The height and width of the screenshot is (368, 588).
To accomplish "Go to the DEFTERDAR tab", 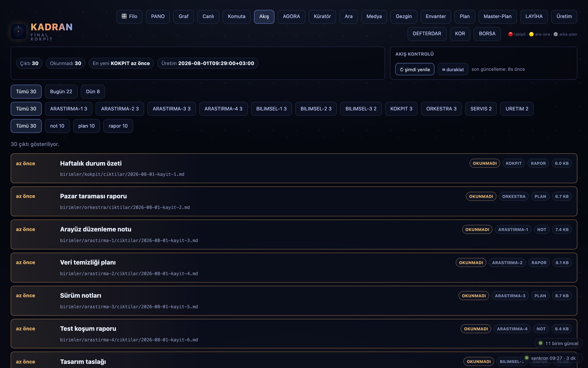I will tap(427, 34).
